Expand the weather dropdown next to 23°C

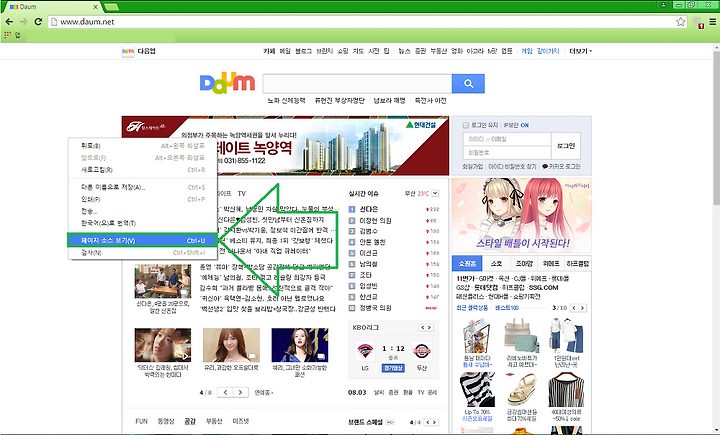pos(435,193)
